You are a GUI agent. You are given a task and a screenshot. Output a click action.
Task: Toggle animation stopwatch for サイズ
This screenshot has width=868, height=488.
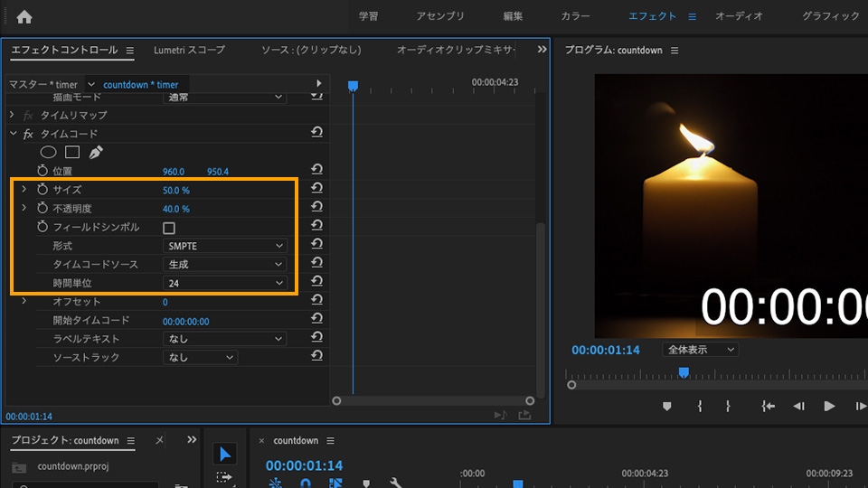pos(42,189)
